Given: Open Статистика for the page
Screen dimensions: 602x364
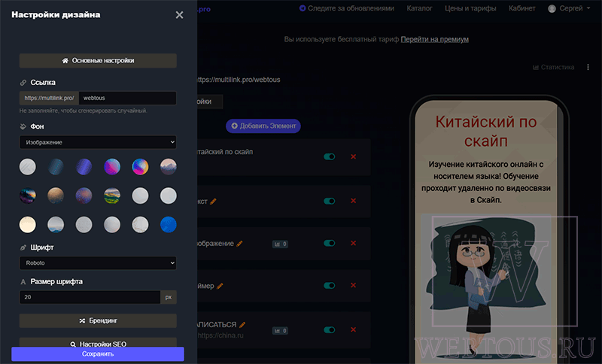Looking at the screenshot, I should pyautogui.click(x=553, y=67).
